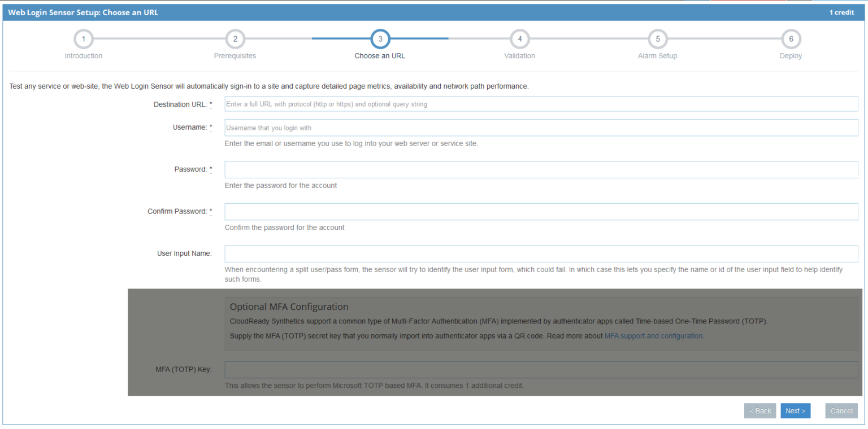The height and width of the screenshot is (429, 868).
Task: Click inside the Destination URL field
Action: tap(541, 103)
